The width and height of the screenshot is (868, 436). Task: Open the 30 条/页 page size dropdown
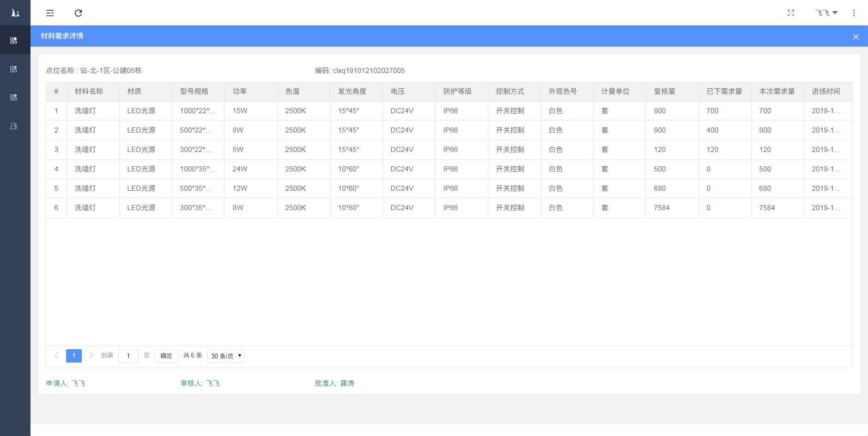click(x=226, y=356)
